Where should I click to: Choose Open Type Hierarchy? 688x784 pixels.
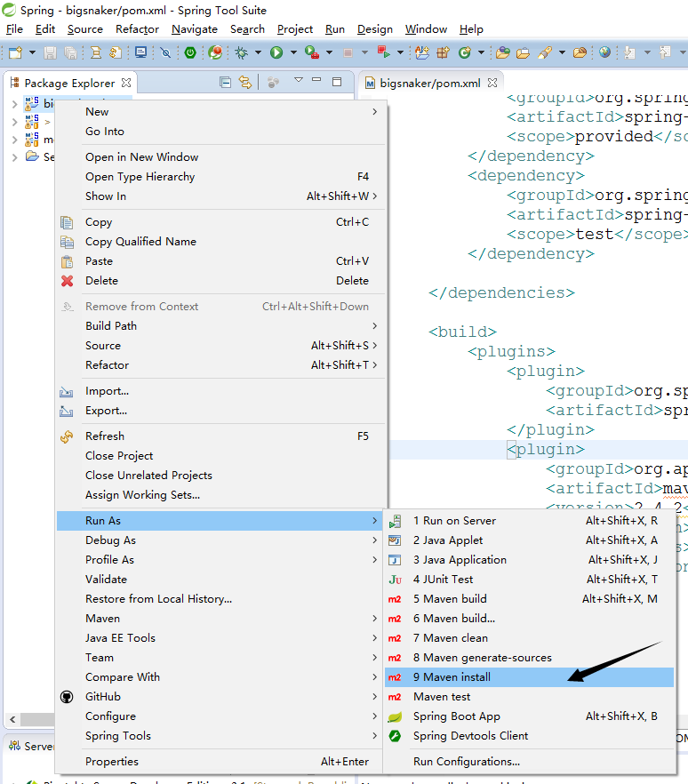pos(220,177)
